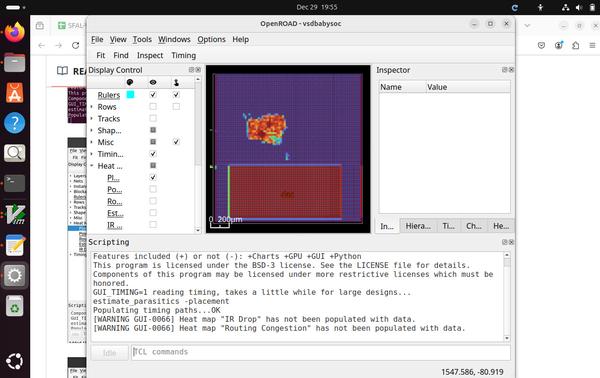Click the Fit toolbar button
Viewport: 600px width, 378px height.
[100, 55]
